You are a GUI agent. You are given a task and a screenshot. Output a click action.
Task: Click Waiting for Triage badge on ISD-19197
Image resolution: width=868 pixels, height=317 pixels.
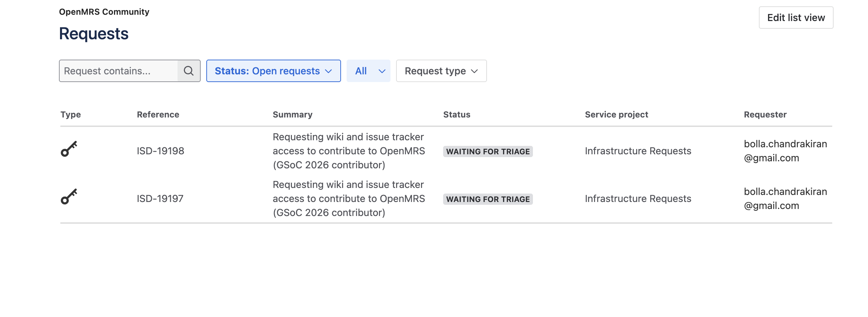point(488,199)
